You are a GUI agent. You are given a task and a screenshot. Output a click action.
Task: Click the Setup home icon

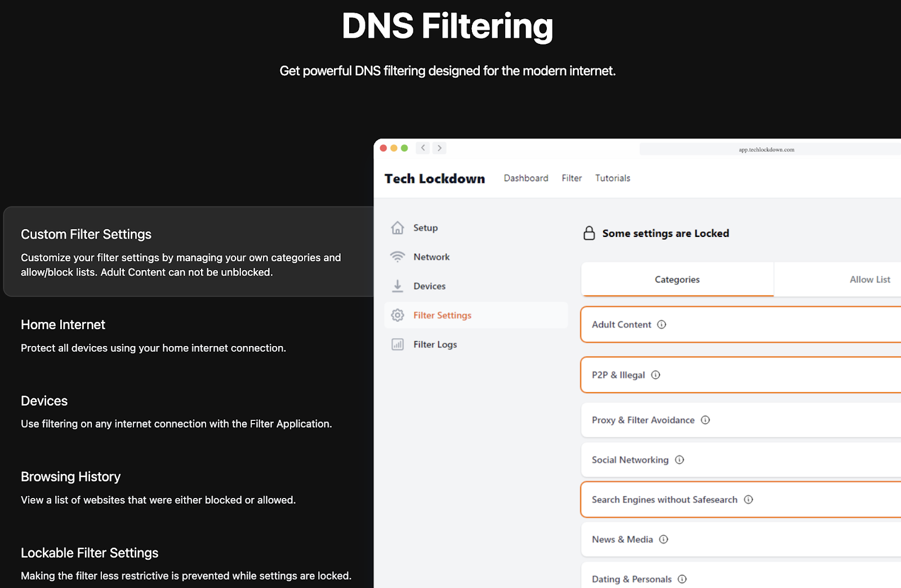398,228
